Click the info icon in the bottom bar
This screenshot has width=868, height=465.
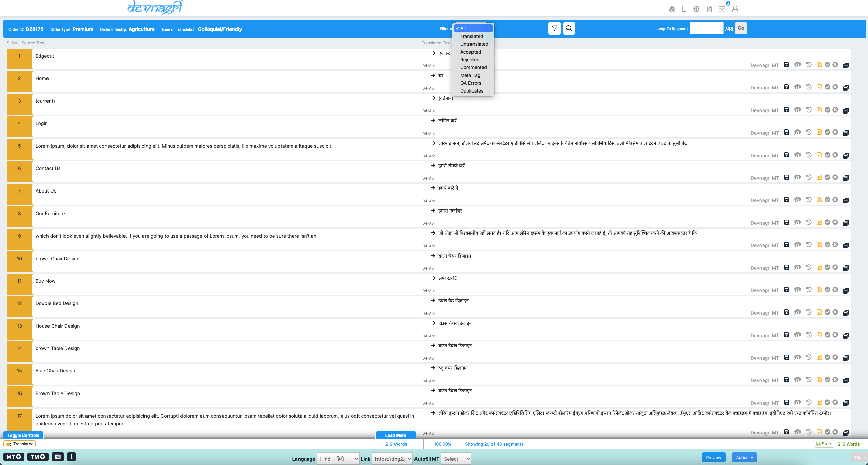pos(71,457)
